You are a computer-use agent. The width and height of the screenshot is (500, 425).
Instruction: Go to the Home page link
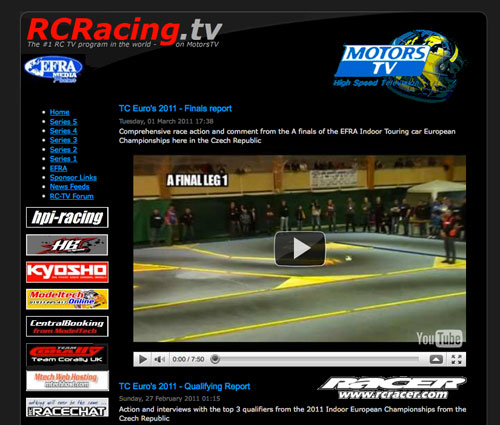(x=60, y=112)
